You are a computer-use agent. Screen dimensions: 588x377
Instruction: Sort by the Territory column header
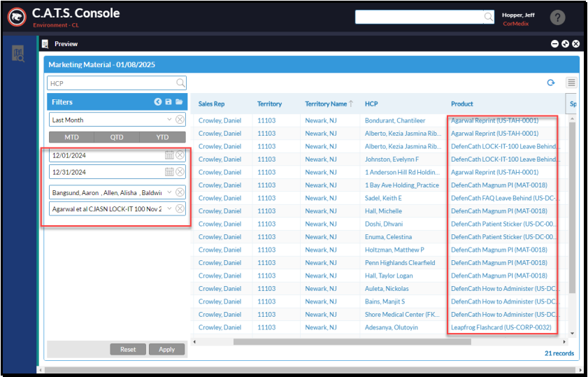[x=269, y=104]
